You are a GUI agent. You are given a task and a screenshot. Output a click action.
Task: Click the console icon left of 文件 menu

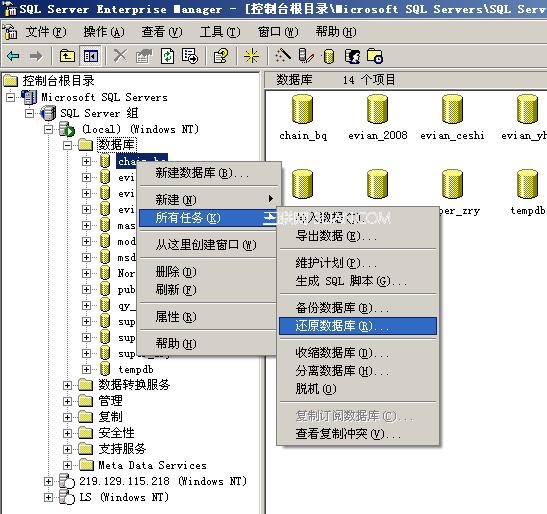[10, 32]
